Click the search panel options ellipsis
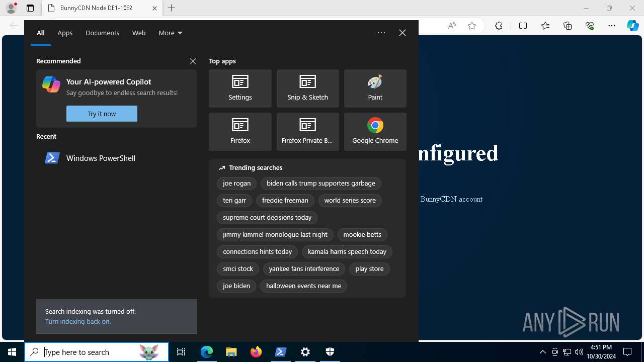 (381, 33)
